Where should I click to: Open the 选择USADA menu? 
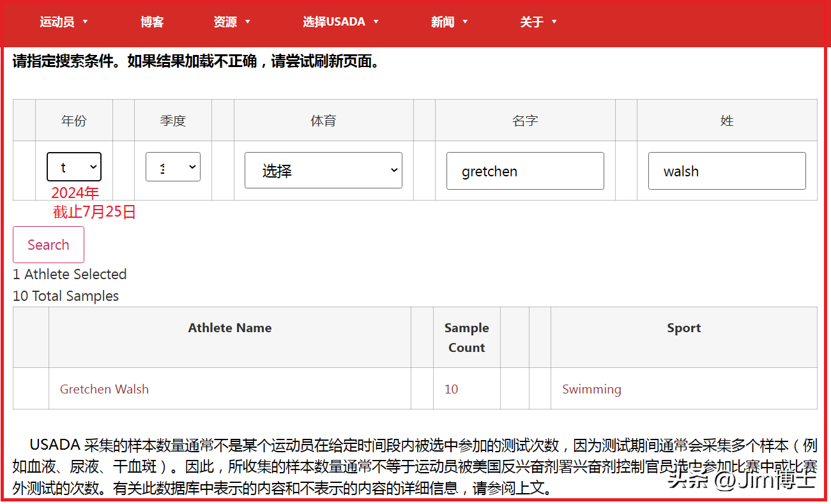333,22
